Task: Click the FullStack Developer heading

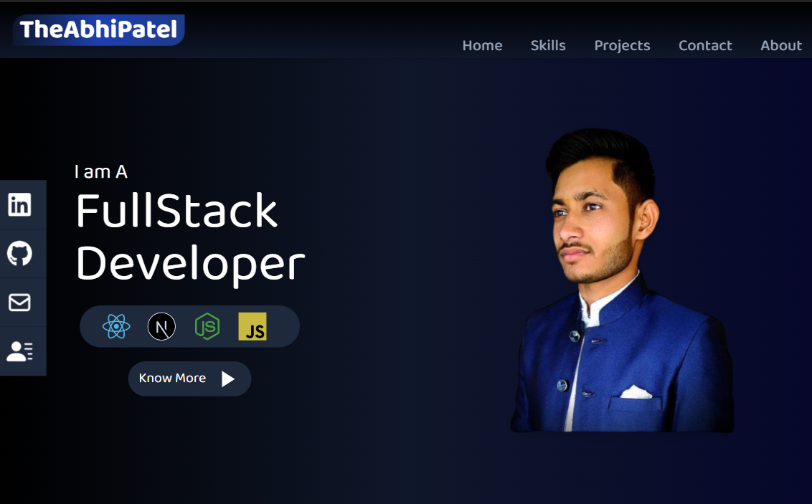Action: point(190,237)
